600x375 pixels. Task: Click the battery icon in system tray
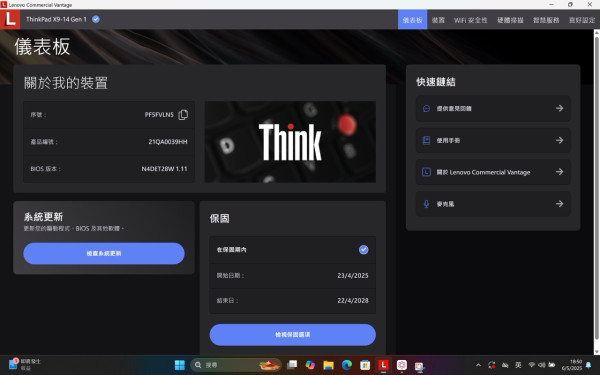(x=551, y=365)
